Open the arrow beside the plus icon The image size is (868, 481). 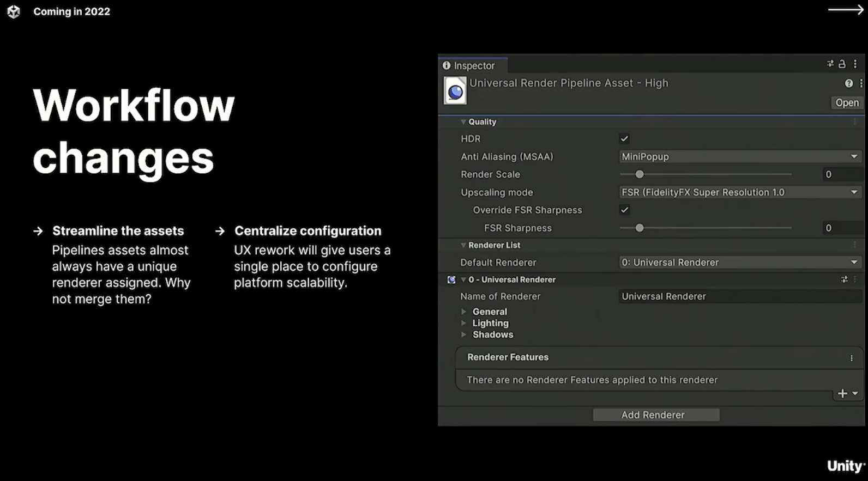coord(855,393)
